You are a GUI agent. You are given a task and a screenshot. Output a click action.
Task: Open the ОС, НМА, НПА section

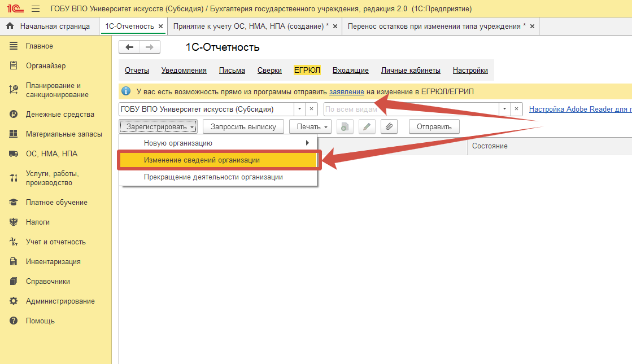tap(51, 154)
